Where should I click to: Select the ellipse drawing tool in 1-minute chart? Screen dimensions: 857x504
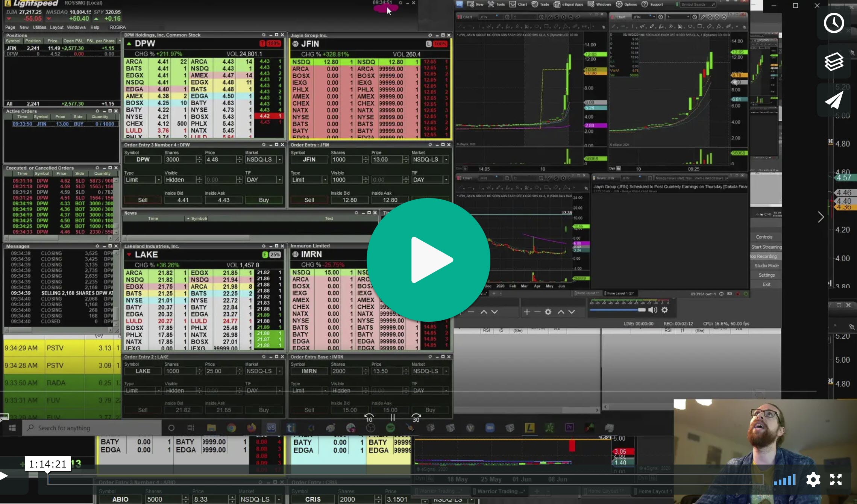[690, 27]
